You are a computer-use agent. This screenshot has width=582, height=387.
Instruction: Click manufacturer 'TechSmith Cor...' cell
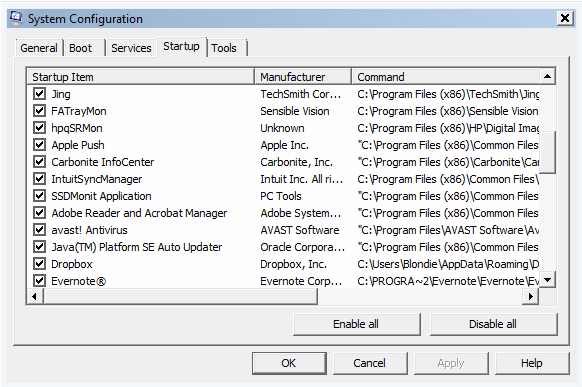[301, 94]
